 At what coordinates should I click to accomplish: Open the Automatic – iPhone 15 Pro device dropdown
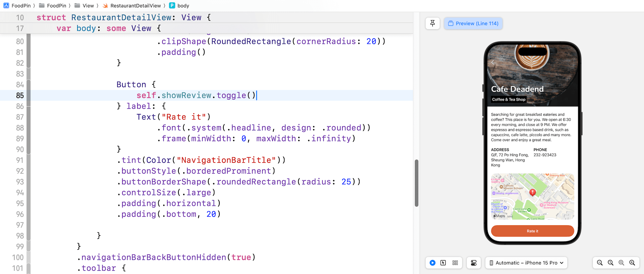pyautogui.click(x=526, y=263)
